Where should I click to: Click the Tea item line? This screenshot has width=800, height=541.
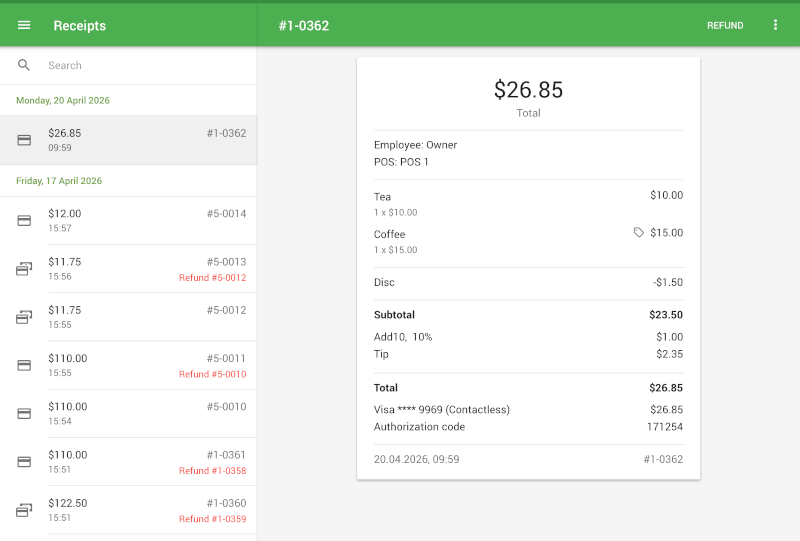[528, 204]
